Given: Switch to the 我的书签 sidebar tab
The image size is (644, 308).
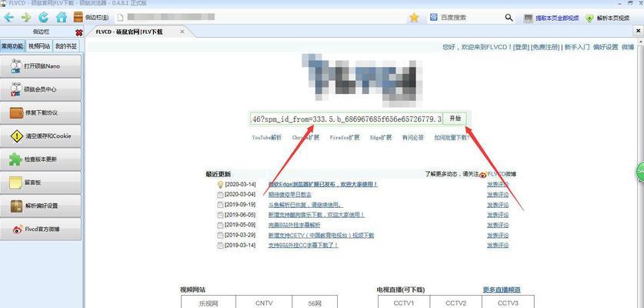Looking at the screenshot, I should [x=66, y=46].
